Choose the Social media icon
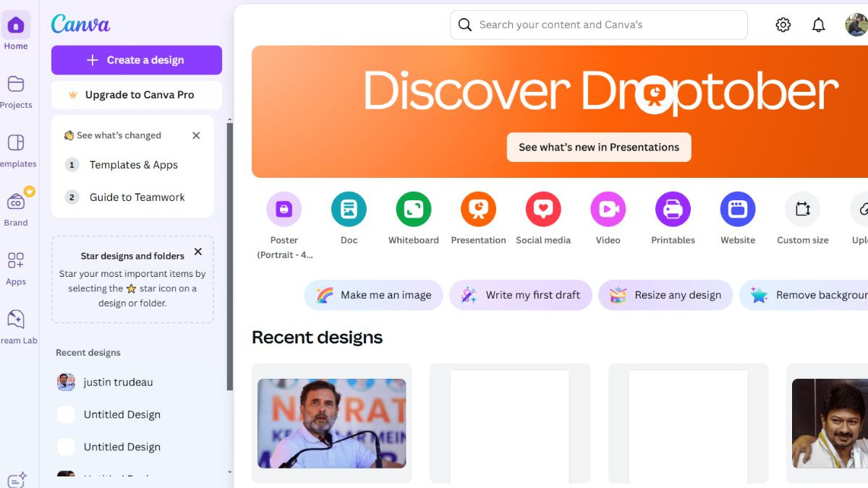 (543, 210)
